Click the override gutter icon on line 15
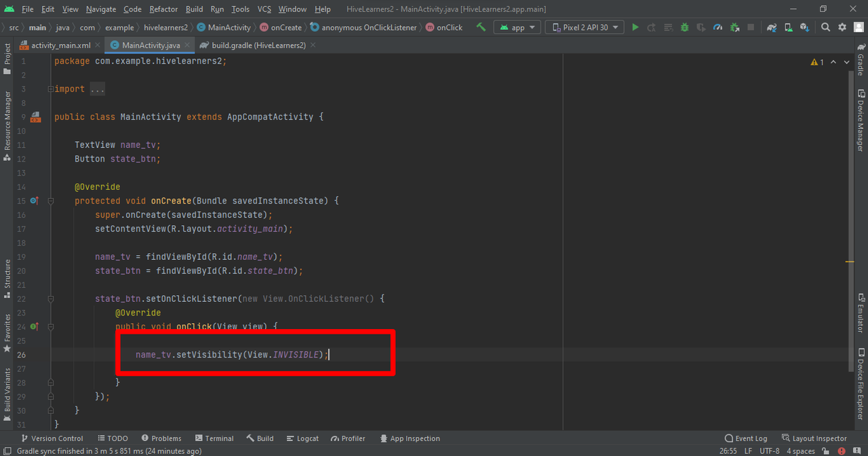 [x=34, y=201]
